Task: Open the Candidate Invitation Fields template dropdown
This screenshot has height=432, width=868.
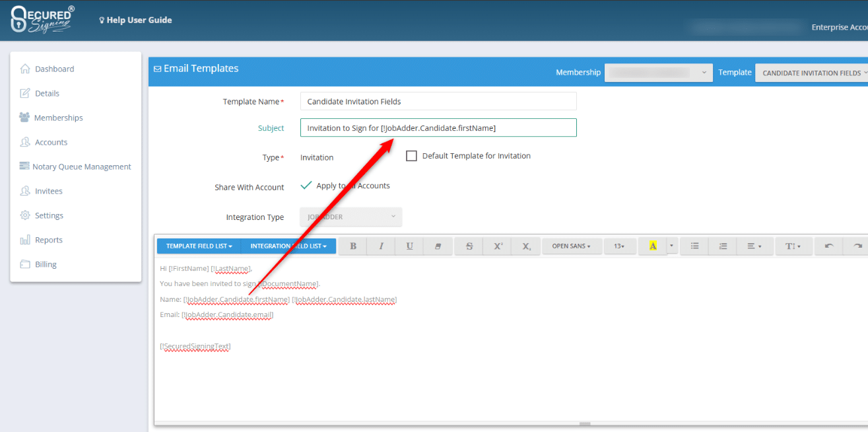Action: coord(811,73)
